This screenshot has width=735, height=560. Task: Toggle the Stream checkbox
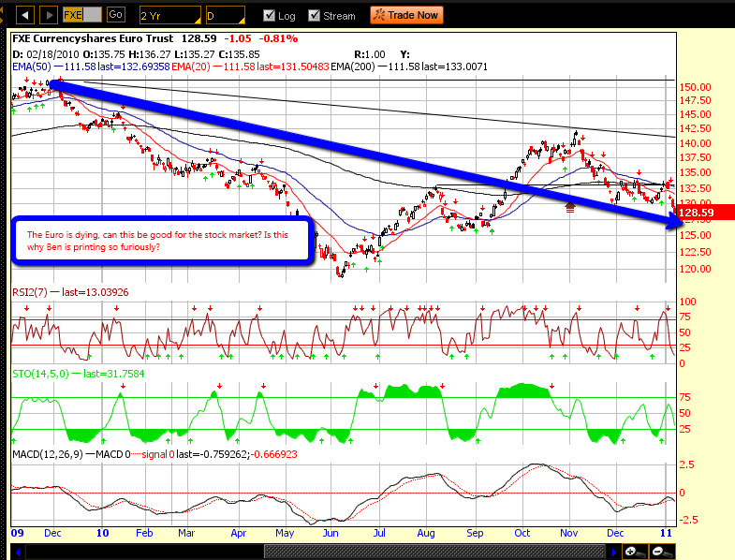pyautogui.click(x=314, y=16)
